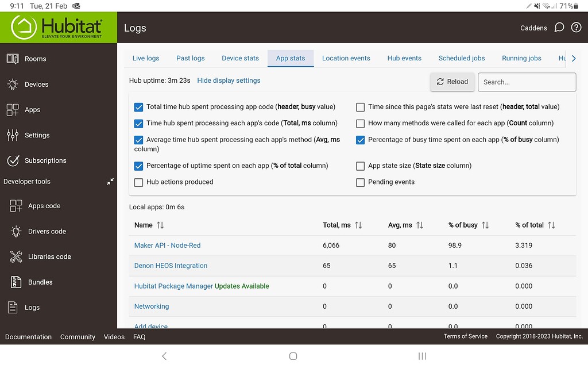The image size is (588, 368).
Task: Open the help question mark icon
Action: coord(576,28)
